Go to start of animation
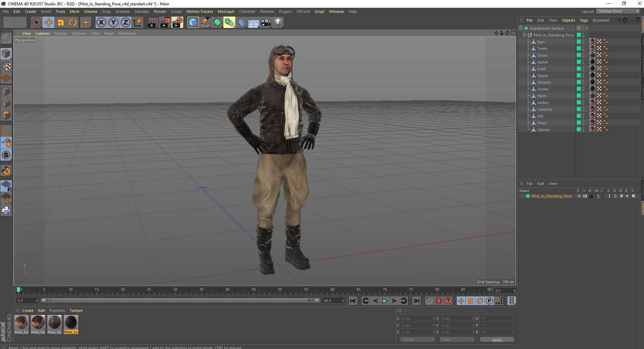 pyautogui.click(x=353, y=301)
